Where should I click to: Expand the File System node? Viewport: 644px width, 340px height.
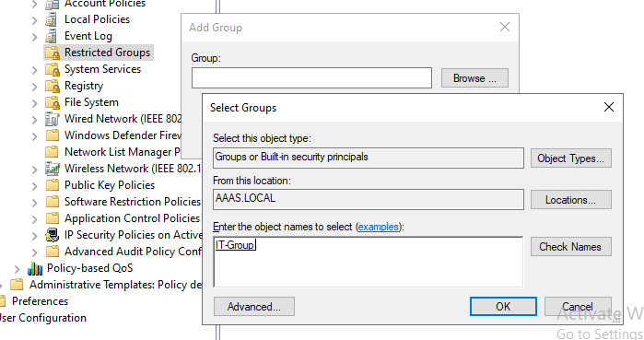click(35, 103)
